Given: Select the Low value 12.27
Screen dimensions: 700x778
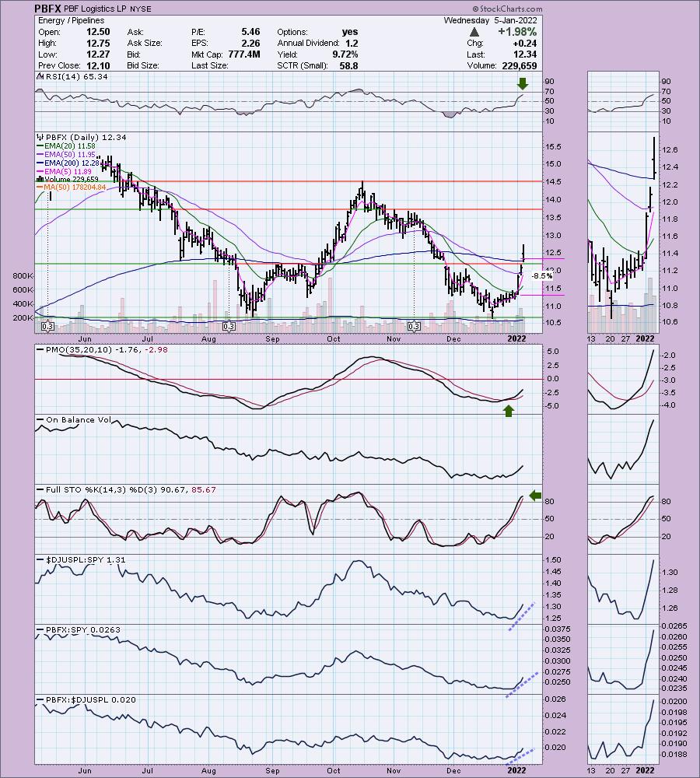Looking at the screenshot, I should pyautogui.click(x=98, y=54).
